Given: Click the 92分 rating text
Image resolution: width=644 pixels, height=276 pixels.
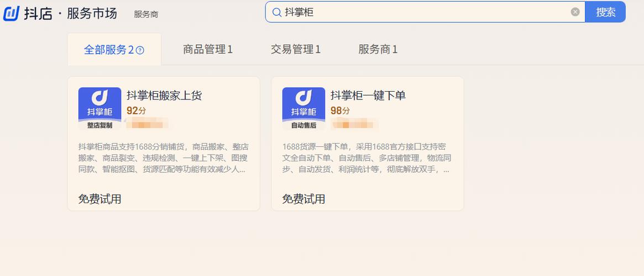Looking at the screenshot, I should point(136,111).
